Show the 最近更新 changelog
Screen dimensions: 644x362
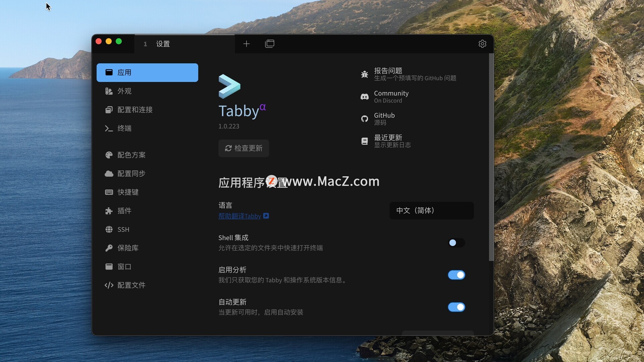(x=386, y=141)
